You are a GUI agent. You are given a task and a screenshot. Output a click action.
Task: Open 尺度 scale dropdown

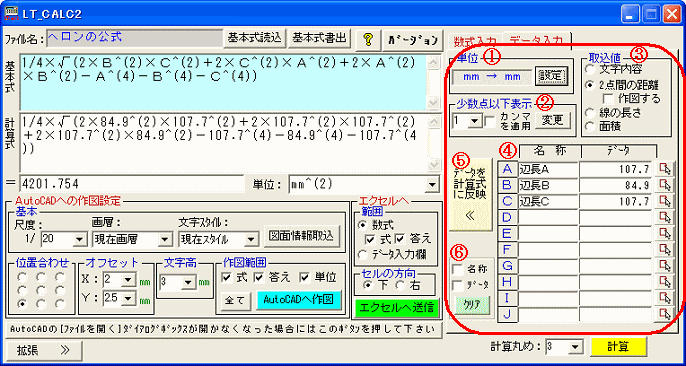pos(80,239)
